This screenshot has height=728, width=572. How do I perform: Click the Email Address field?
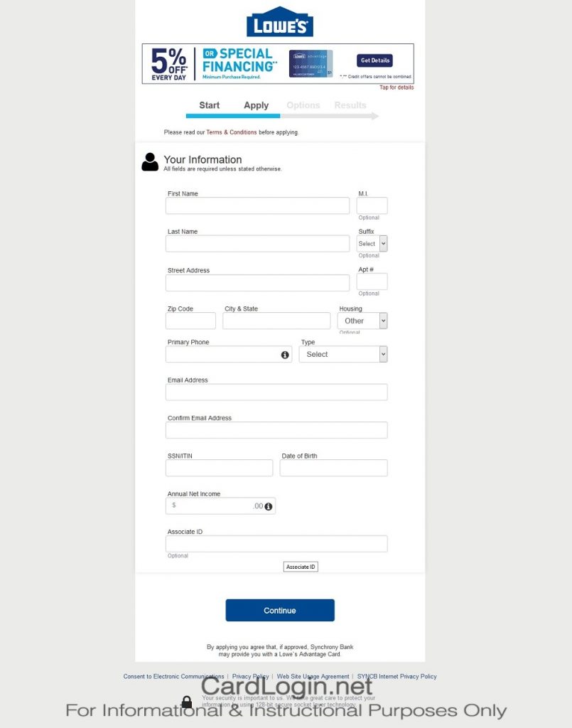click(276, 392)
